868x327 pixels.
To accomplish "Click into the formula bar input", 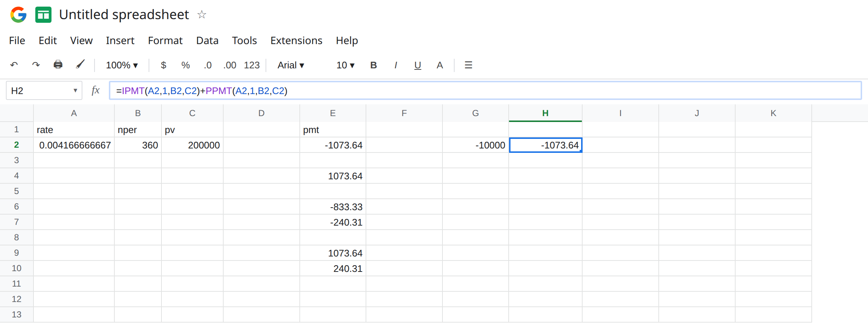I will point(485,90).
